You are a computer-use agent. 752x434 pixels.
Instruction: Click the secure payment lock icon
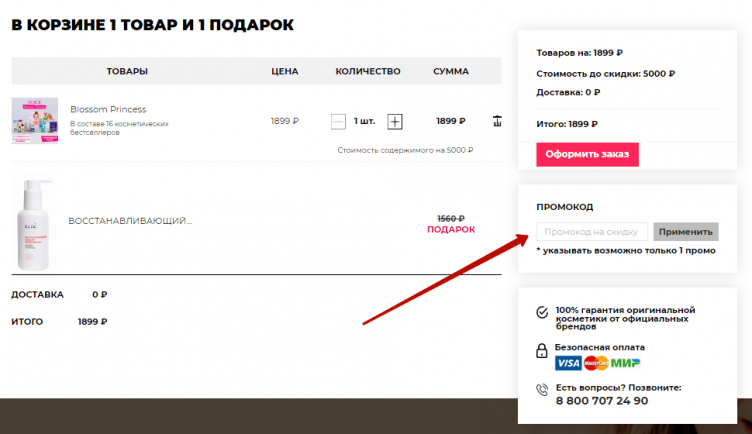541,351
